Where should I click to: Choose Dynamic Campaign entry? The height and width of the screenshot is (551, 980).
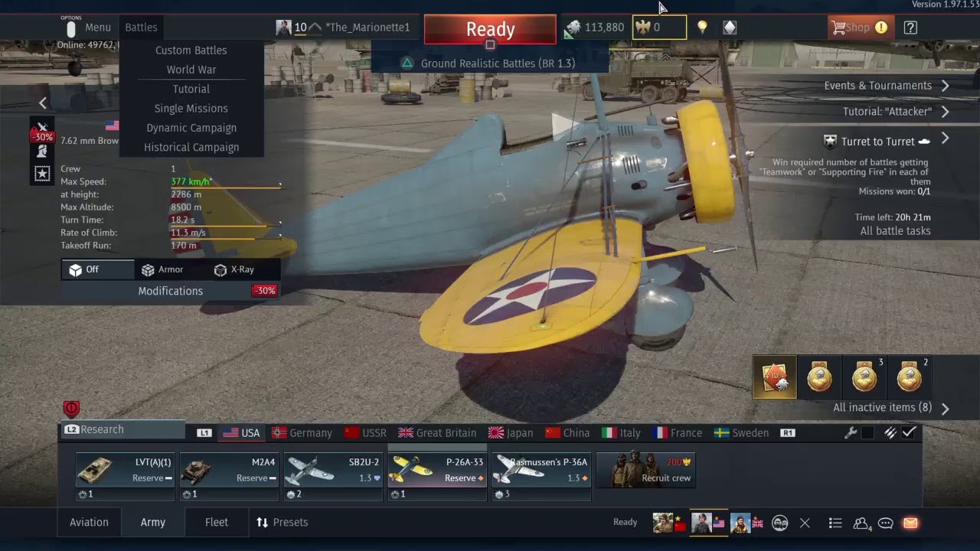(191, 128)
